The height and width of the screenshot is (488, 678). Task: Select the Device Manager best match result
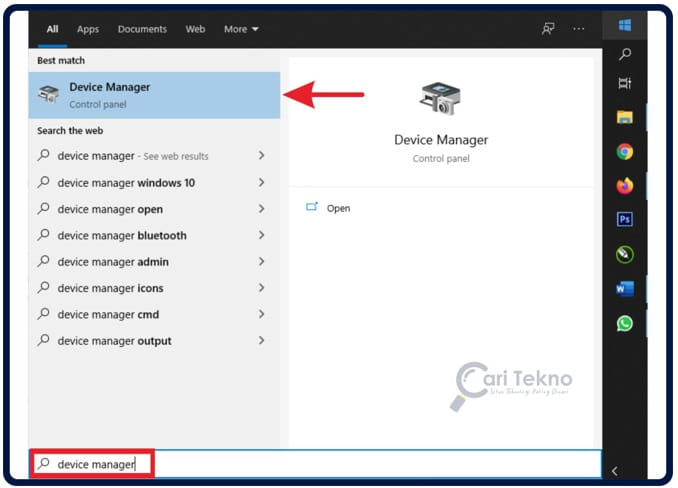tap(154, 95)
